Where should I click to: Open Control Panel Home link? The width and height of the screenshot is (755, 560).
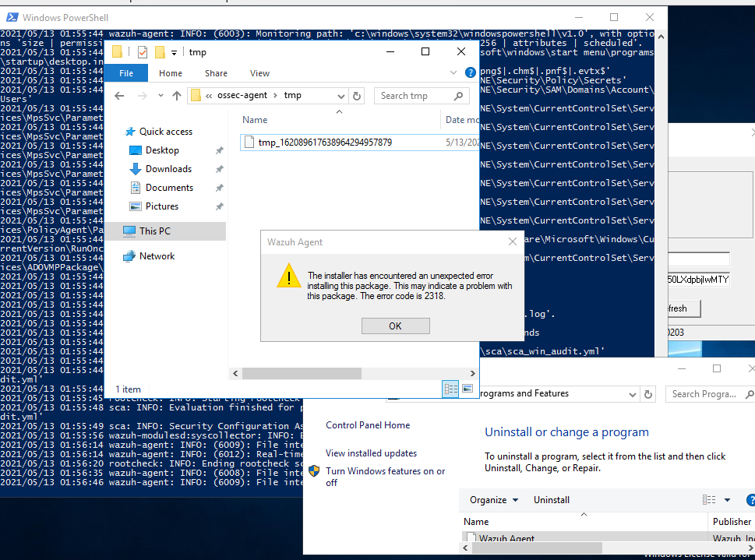point(368,425)
